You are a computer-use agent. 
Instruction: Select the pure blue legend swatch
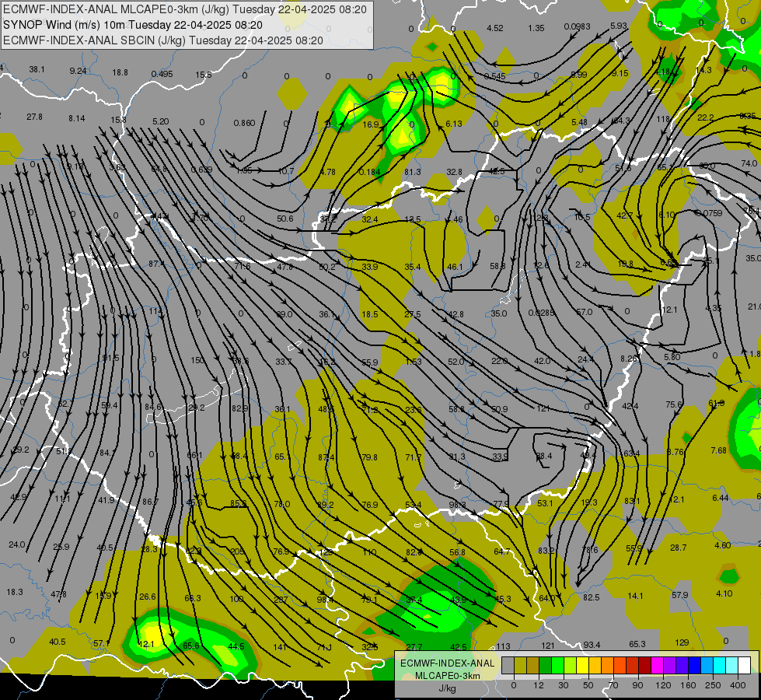tap(694, 665)
